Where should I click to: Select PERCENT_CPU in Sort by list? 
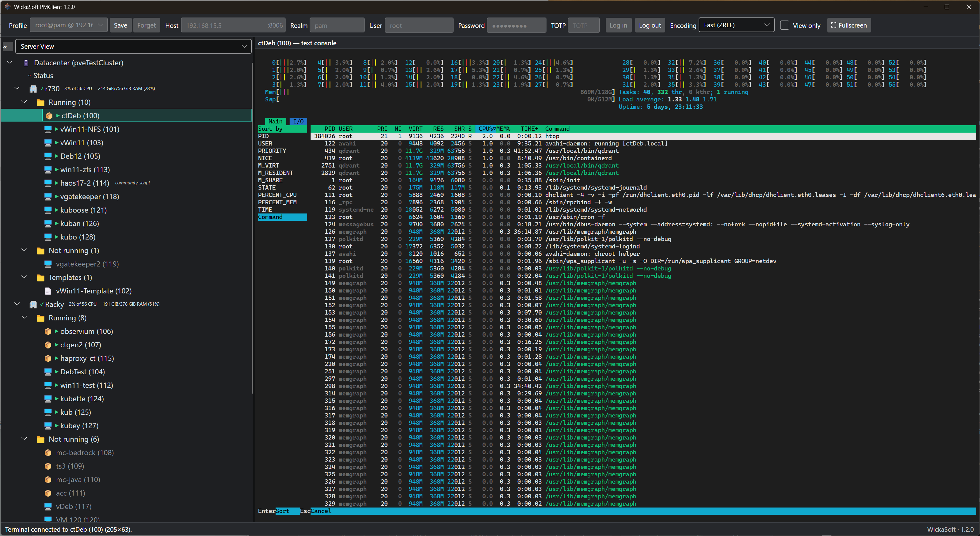277,195
